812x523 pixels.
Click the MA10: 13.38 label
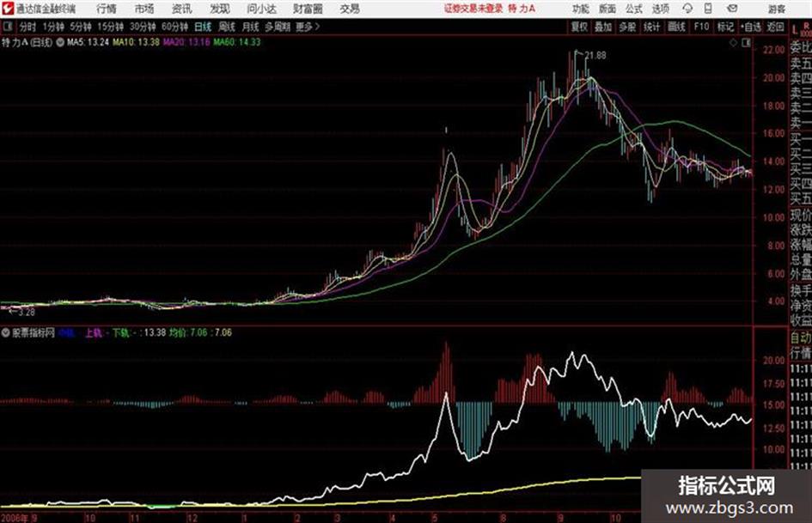136,42
